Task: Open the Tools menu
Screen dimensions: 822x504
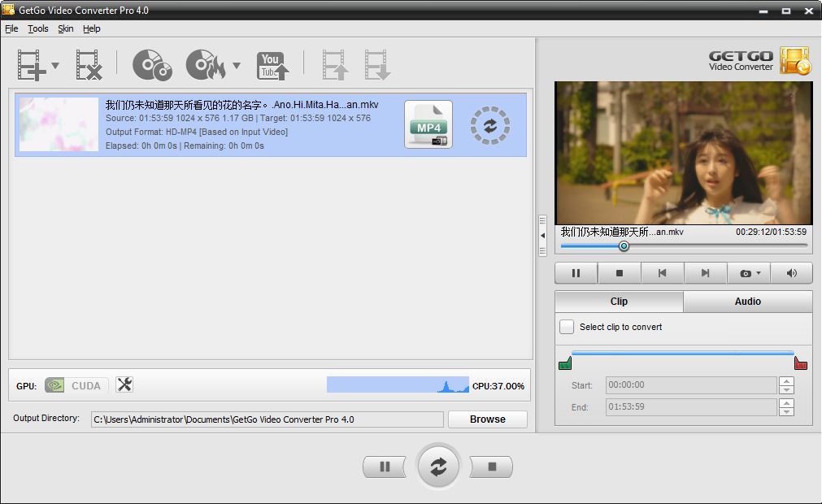Action: [x=38, y=28]
